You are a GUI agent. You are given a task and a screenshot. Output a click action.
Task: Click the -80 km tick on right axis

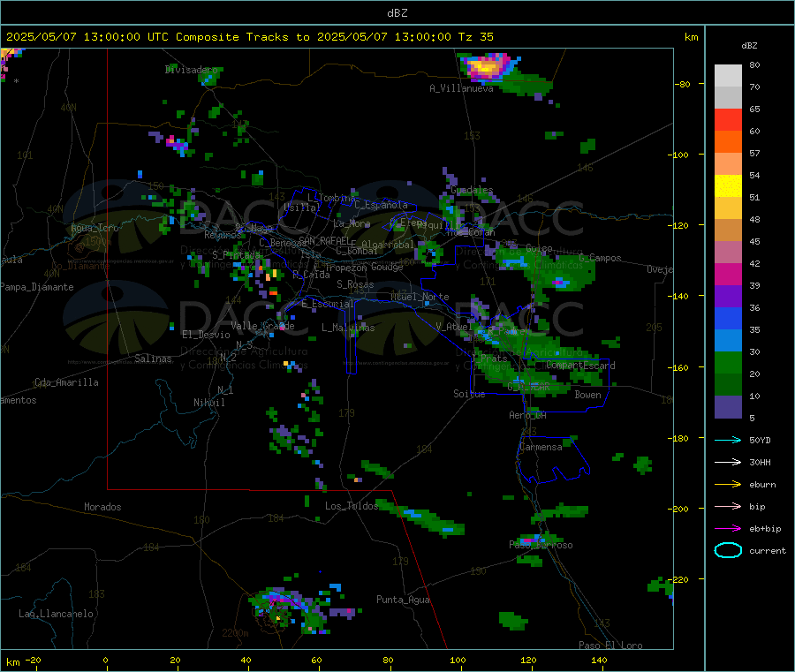coord(683,84)
